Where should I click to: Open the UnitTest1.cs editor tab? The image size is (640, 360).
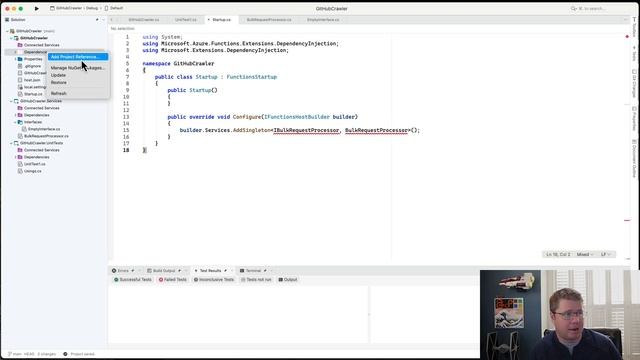tap(186, 20)
